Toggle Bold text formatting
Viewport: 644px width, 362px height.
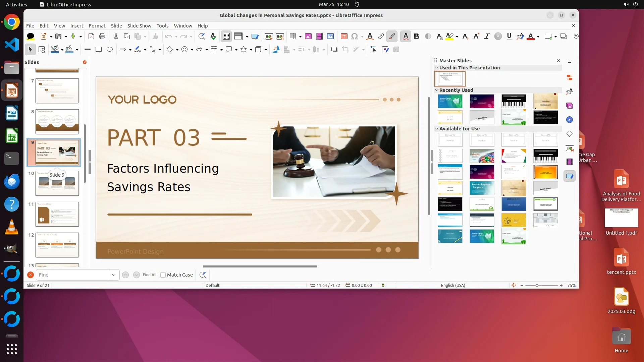(417, 37)
